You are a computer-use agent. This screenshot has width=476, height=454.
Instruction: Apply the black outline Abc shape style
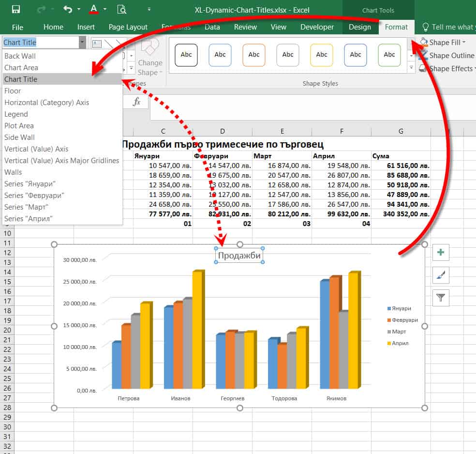click(x=186, y=55)
